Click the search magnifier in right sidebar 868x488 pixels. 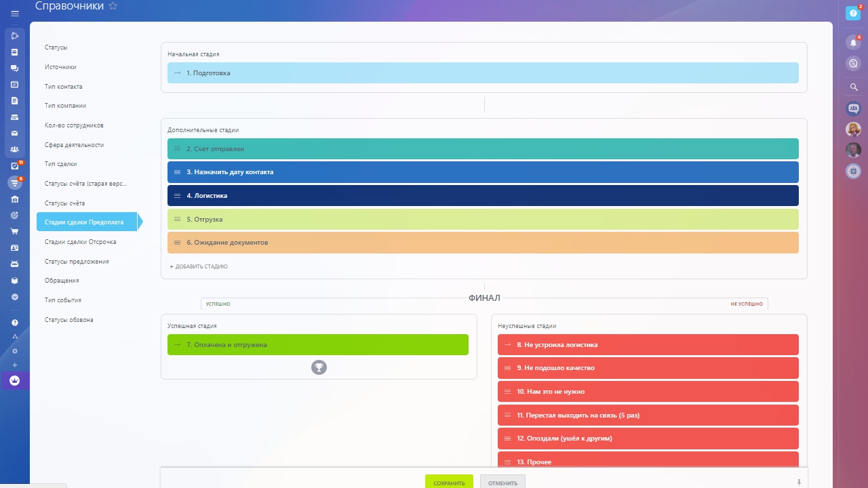pyautogui.click(x=854, y=87)
